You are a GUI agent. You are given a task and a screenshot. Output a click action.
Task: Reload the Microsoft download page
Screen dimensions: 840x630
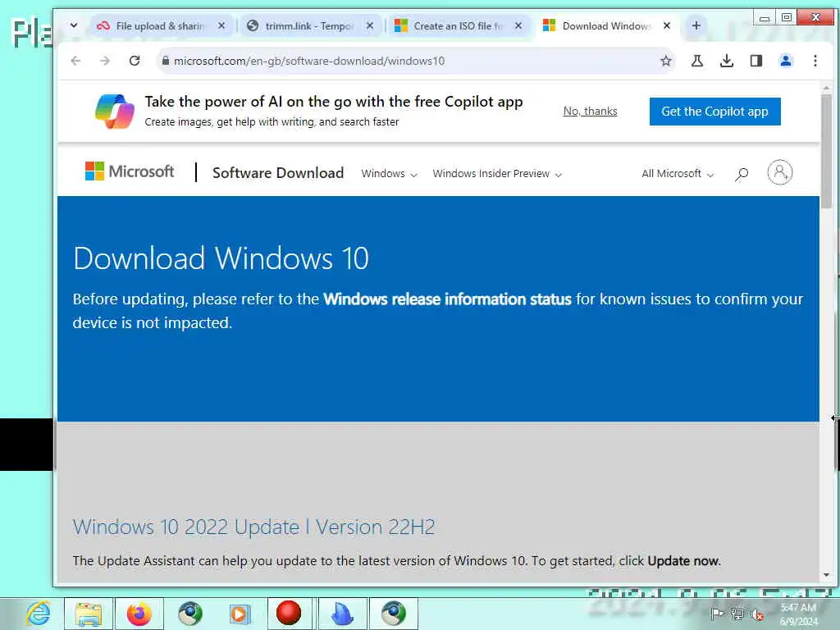click(135, 61)
